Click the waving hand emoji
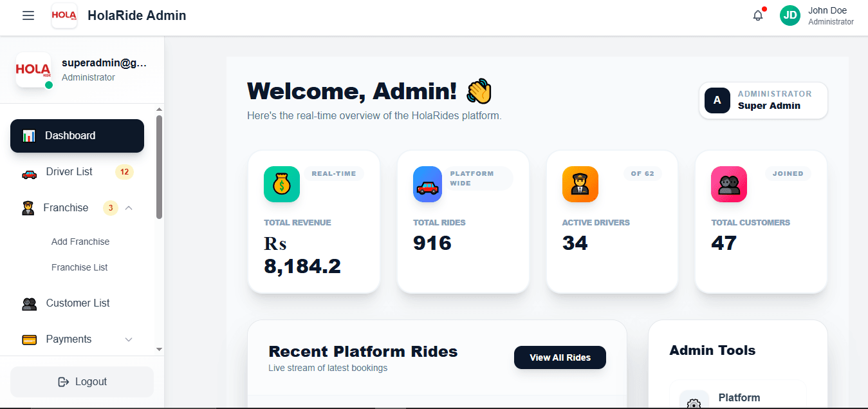The image size is (868, 409). click(x=479, y=91)
